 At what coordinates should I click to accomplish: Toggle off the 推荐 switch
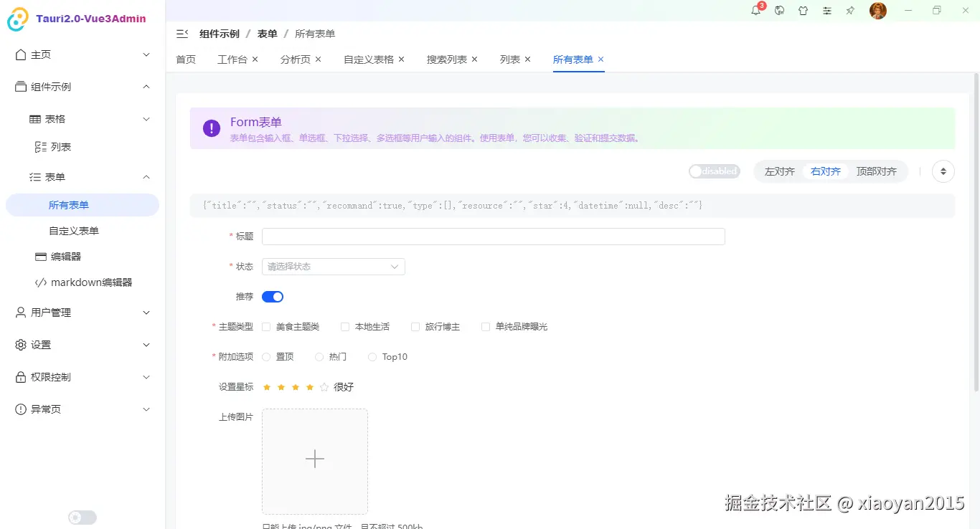(273, 296)
